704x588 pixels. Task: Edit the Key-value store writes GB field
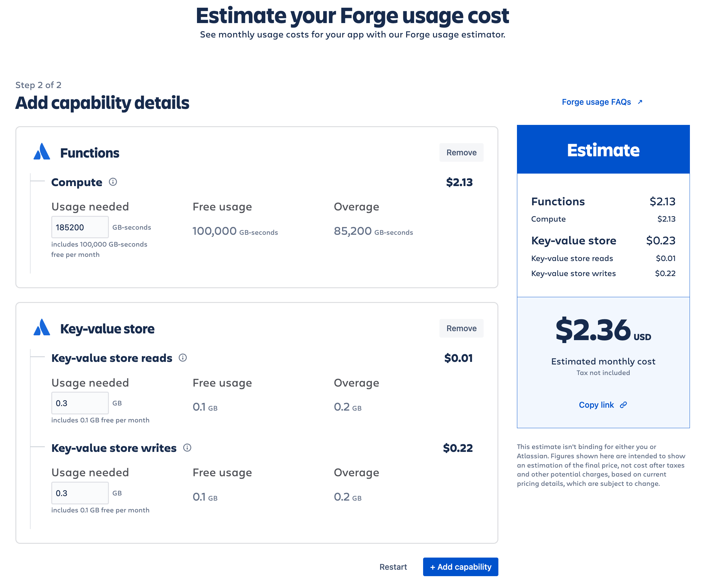click(x=80, y=493)
